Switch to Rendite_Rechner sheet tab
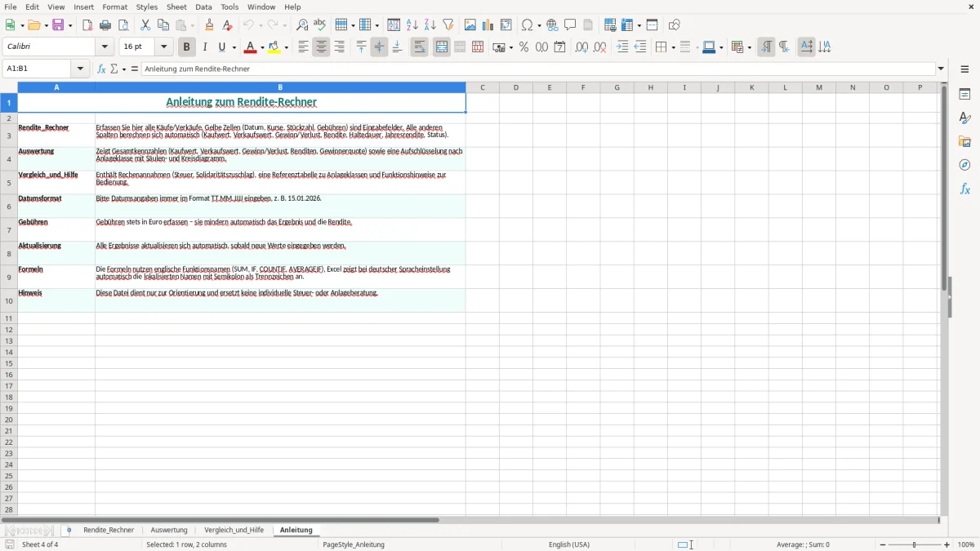This screenshot has height=551, width=980. [x=109, y=530]
